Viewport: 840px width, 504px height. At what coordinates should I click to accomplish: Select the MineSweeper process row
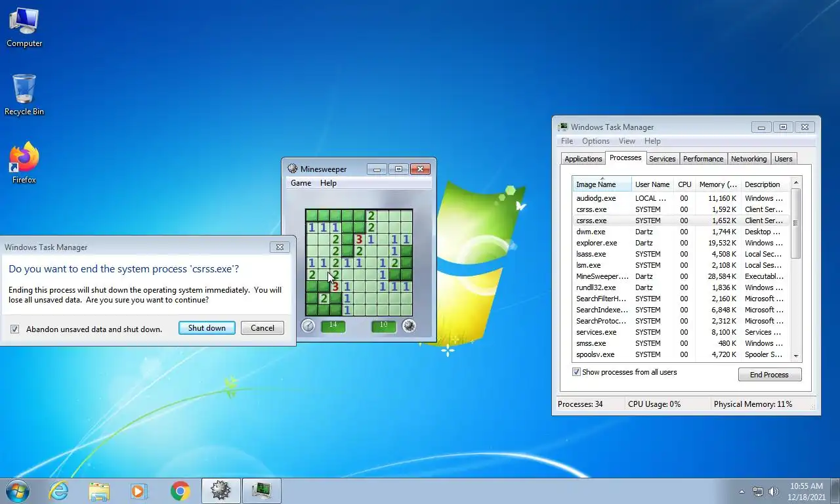point(681,276)
